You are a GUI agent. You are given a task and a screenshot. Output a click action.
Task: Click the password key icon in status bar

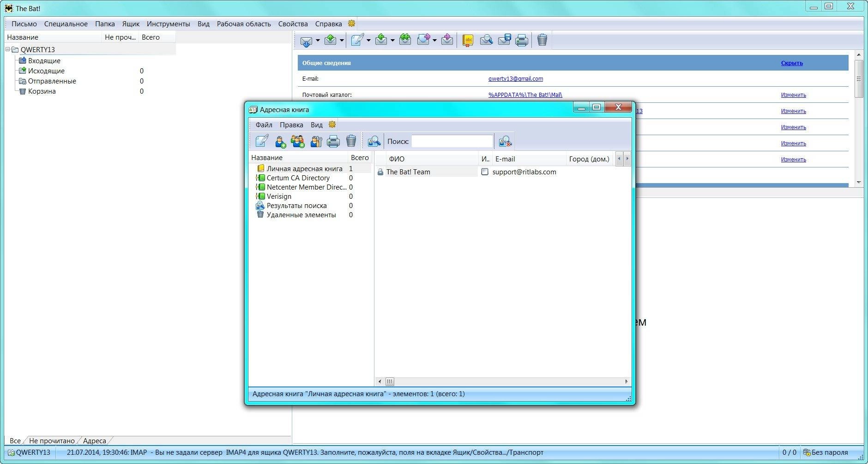tap(807, 452)
